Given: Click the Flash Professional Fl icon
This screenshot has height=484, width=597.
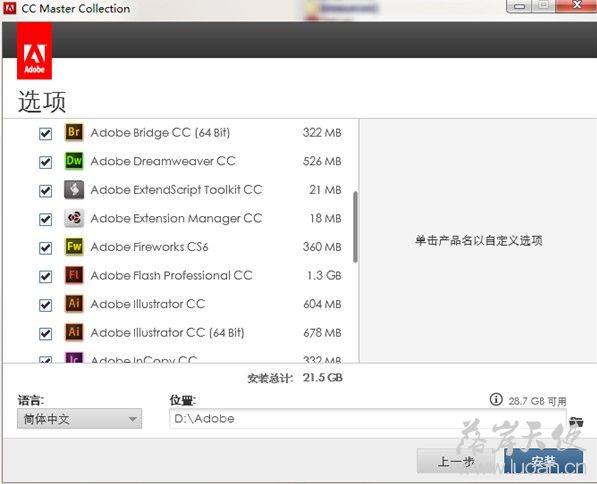Looking at the screenshot, I should (74, 275).
